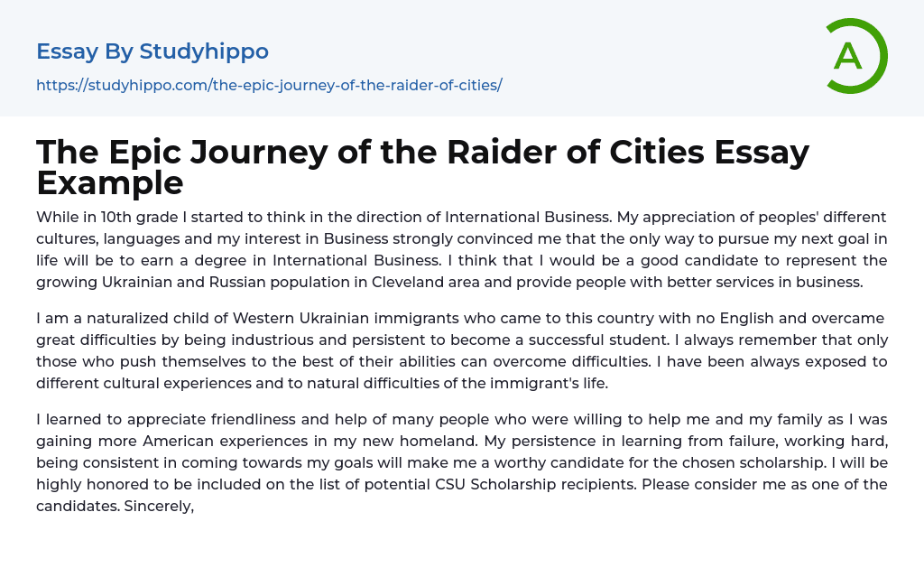
Task: Click the paragraph about Western Ukrainian immigrants
Action: [x=461, y=350]
